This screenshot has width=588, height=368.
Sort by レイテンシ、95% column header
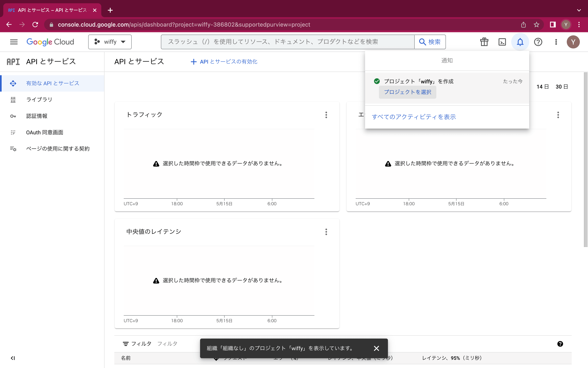452,358
